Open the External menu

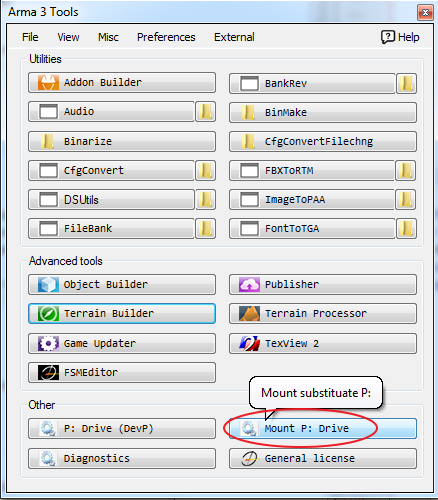[x=234, y=37]
